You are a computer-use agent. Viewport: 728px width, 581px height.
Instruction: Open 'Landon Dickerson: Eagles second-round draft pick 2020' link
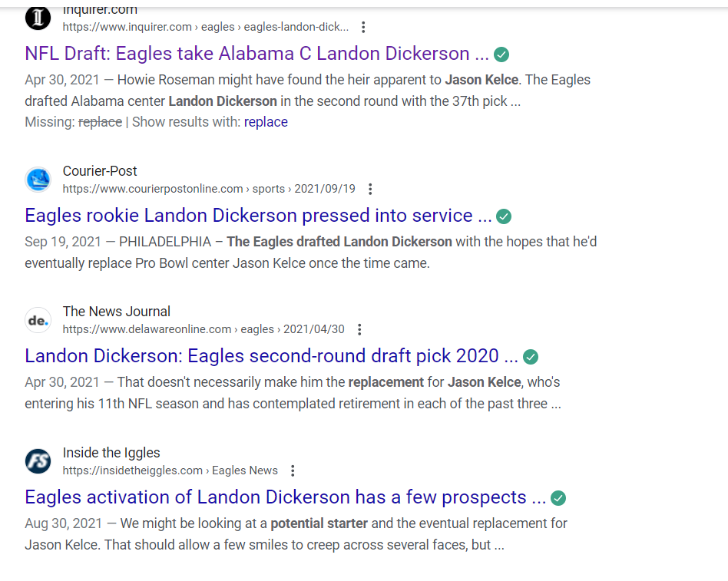click(272, 356)
